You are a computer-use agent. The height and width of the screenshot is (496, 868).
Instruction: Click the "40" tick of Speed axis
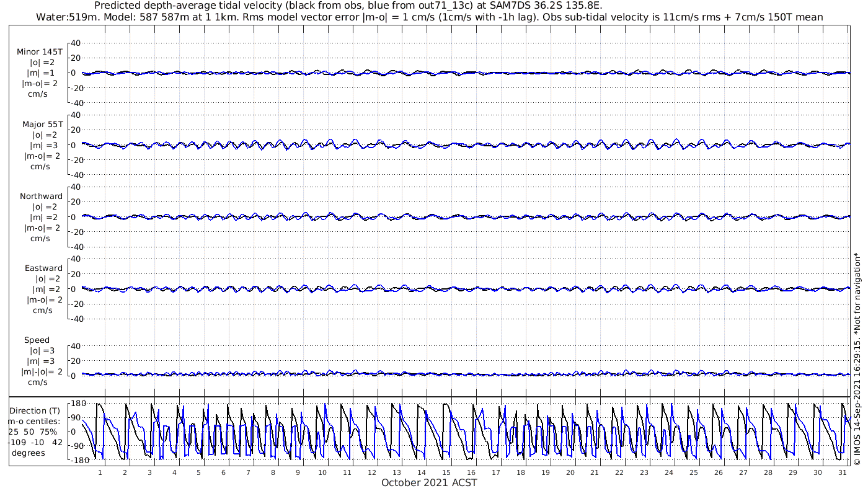(x=76, y=346)
